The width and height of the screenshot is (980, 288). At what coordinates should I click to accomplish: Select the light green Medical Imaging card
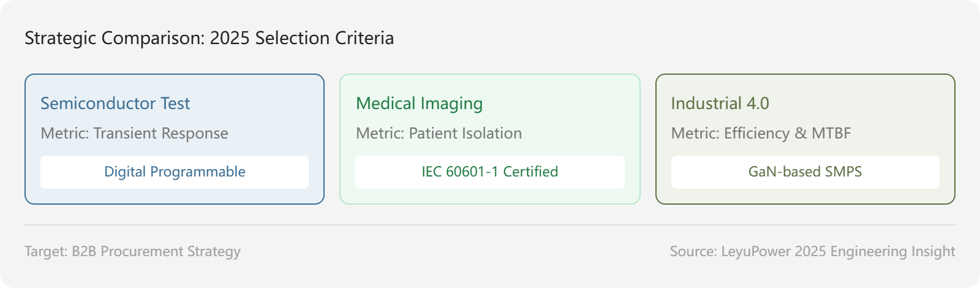pos(490,139)
